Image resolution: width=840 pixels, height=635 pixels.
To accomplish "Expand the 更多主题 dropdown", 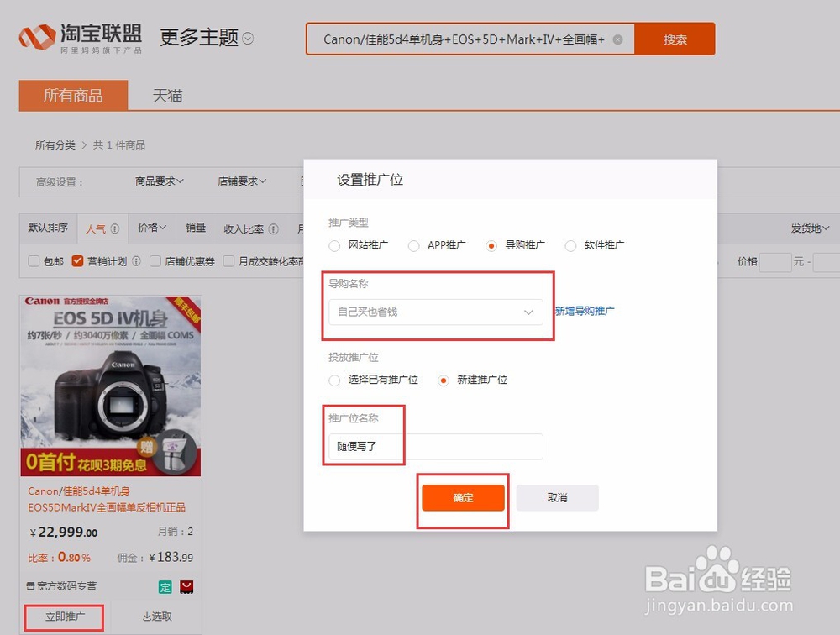I will click(x=207, y=38).
